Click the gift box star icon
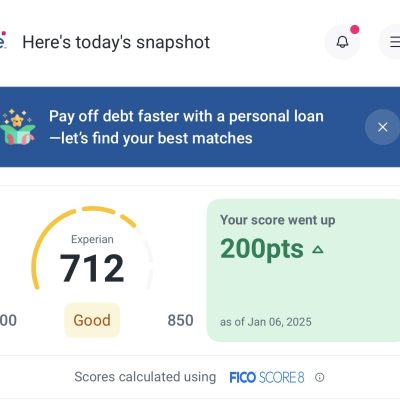This screenshot has height=400, width=400. tap(18, 127)
